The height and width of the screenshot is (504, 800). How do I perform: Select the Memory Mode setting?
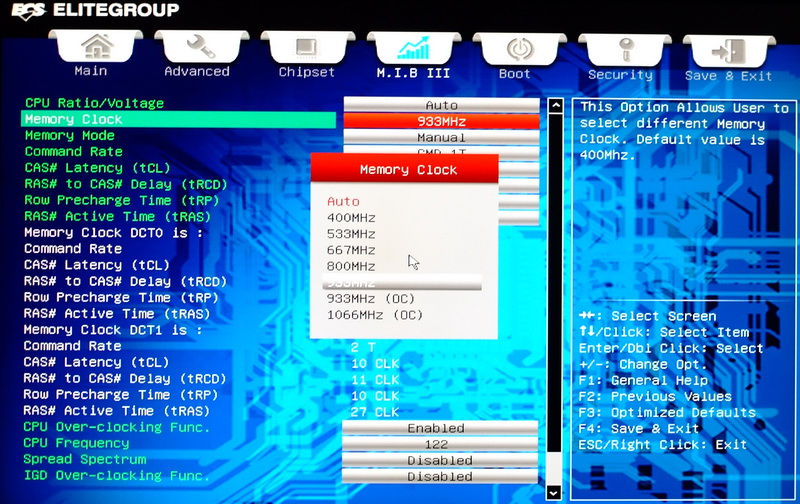[x=70, y=136]
